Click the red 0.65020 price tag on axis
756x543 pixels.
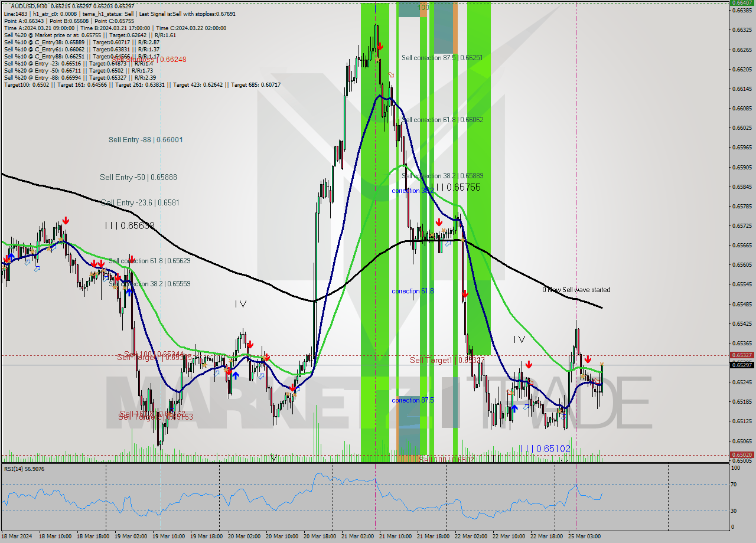(x=741, y=455)
